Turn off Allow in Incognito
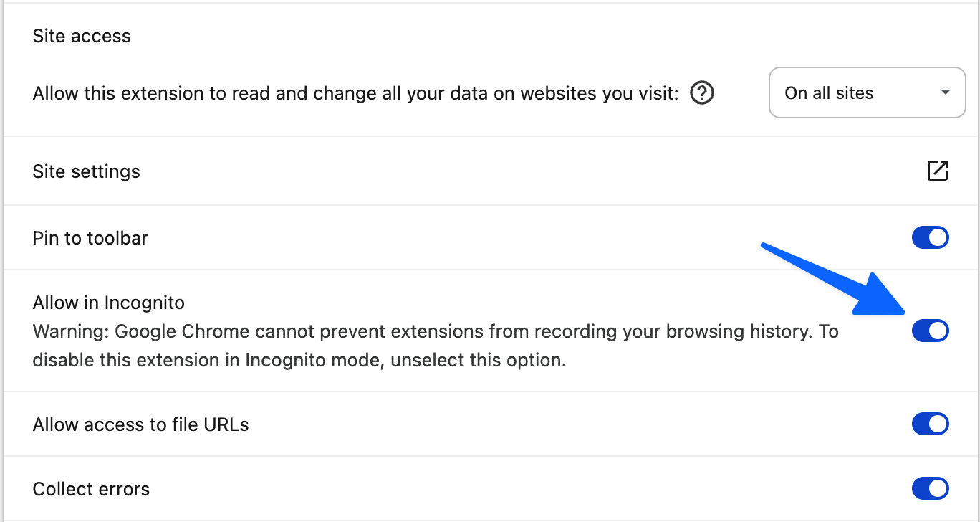Image resolution: width=980 pixels, height=522 pixels. pos(930,331)
